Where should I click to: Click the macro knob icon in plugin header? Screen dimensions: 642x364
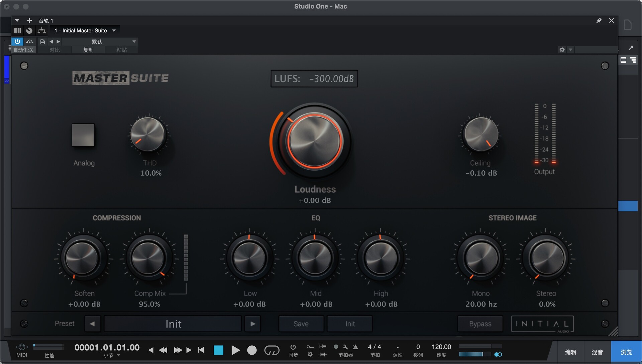coord(29,31)
